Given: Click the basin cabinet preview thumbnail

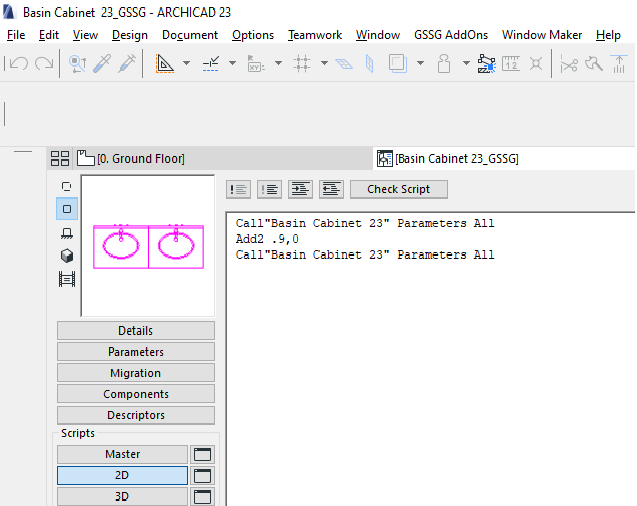Looking at the screenshot, I should point(148,246).
